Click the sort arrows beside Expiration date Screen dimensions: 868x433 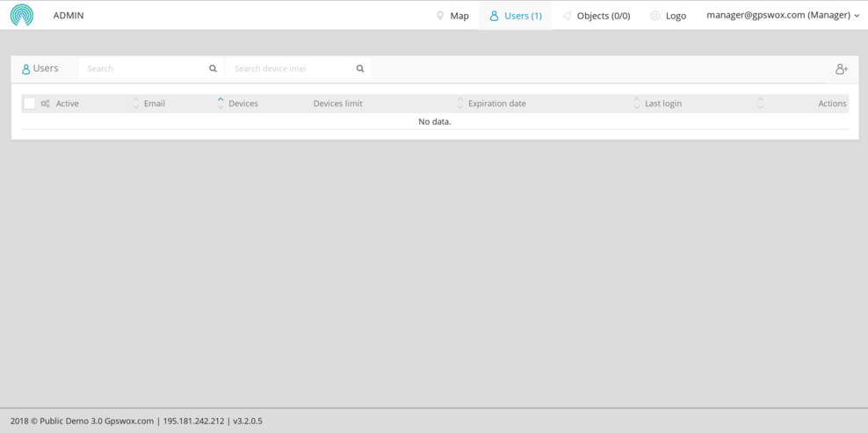click(460, 103)
